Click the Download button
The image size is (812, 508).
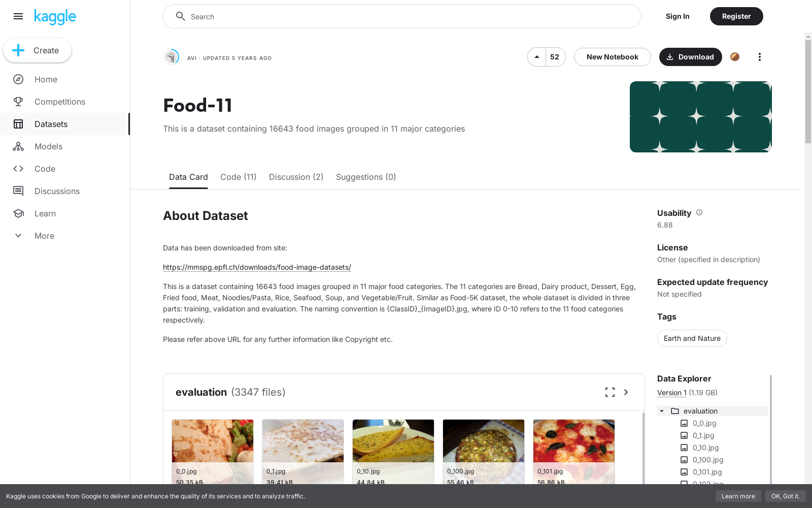click(x=690, y=57)
